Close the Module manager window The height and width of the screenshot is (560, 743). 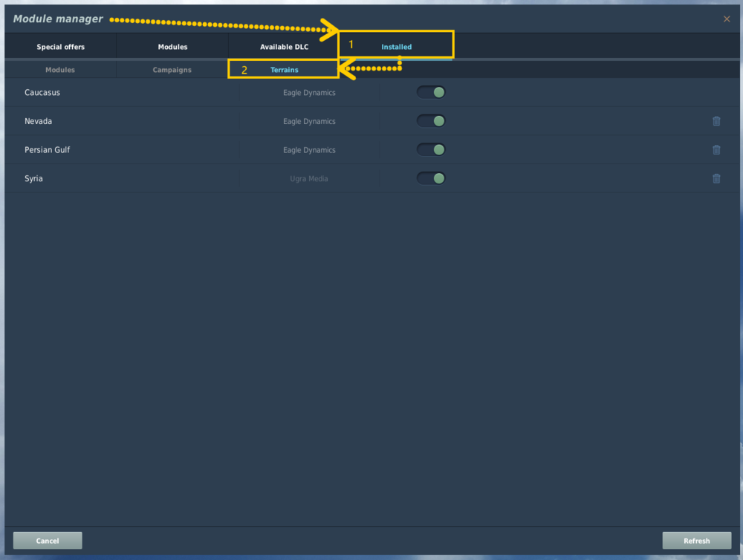[727, 19]
